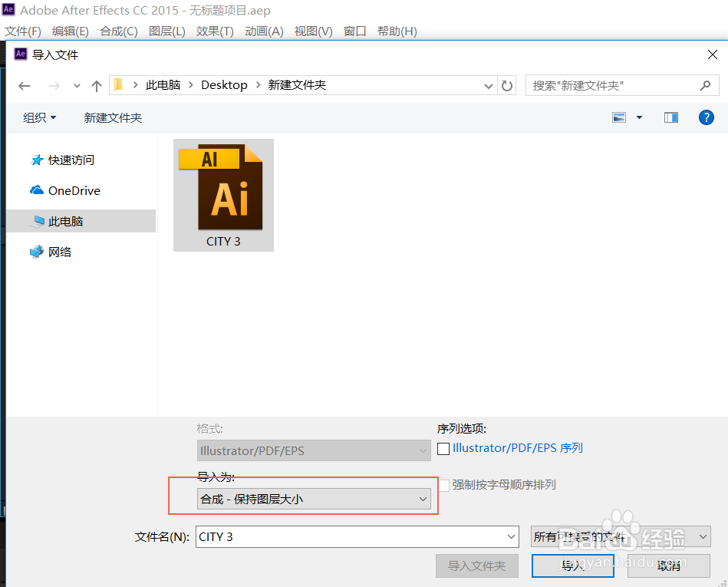Expand address bar history dropdown
Viewport: 728px width, 587px height.
(488, 86)
